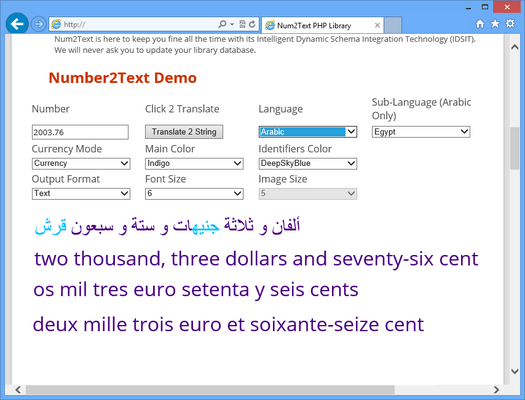
Task: Click the 'Identifiers Color' label
Action: pyautogui.click(x=295, y=149)
